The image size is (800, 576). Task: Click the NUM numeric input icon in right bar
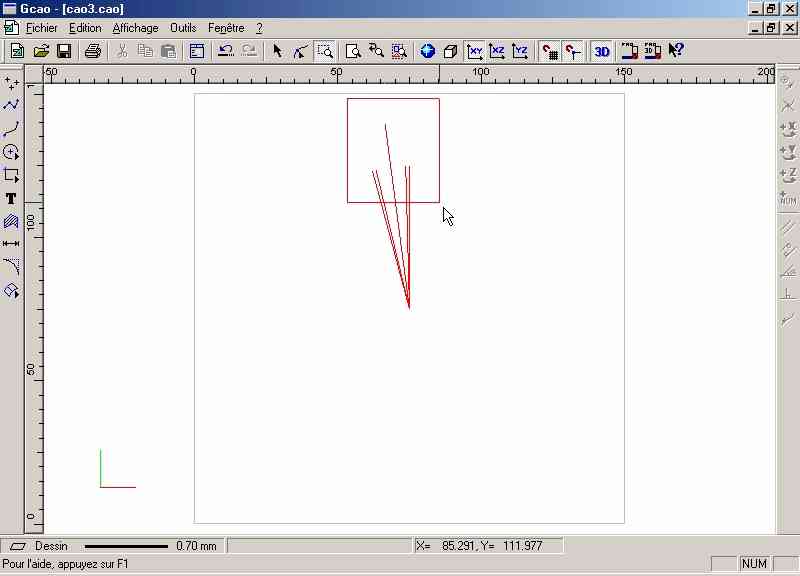tap(788, 198)
